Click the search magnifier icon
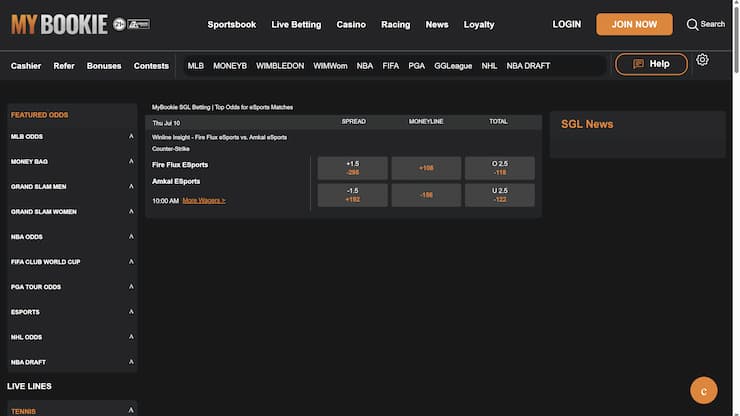The image size is (740, 416). 692,25
